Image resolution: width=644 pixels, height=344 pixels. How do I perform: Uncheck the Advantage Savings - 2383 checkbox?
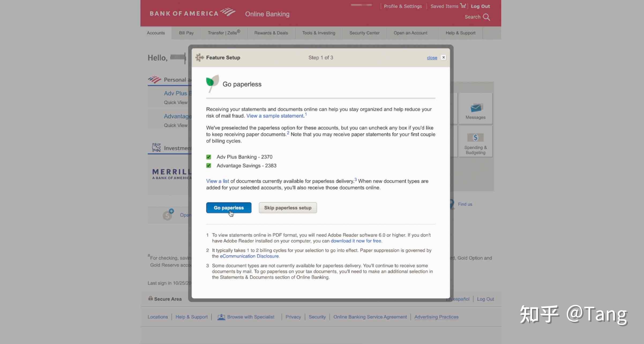209,166
